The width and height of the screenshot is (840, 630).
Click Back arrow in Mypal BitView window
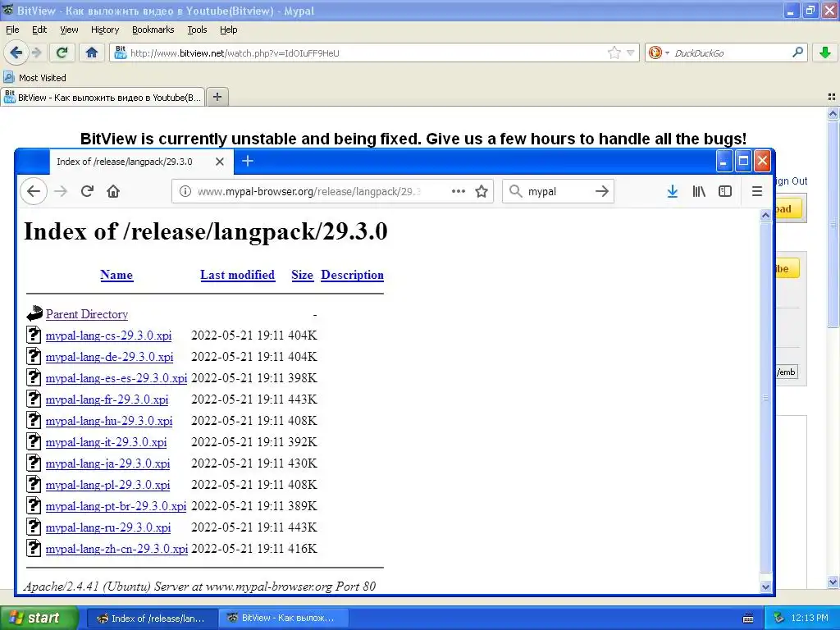point(16,52)
